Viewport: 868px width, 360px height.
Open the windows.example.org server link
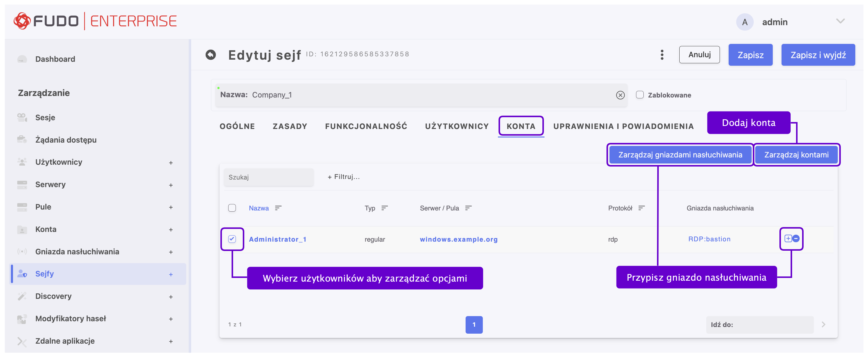click(458, 239)
